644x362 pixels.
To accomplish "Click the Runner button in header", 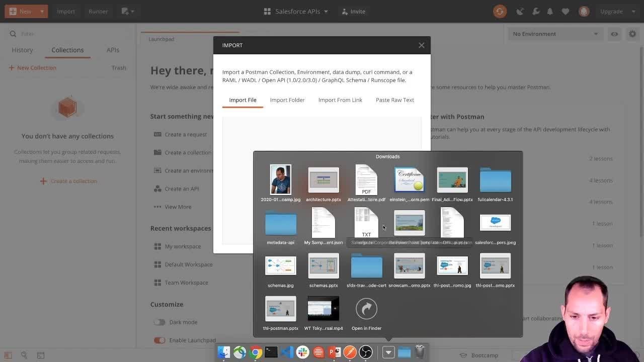I will (98, 11).
